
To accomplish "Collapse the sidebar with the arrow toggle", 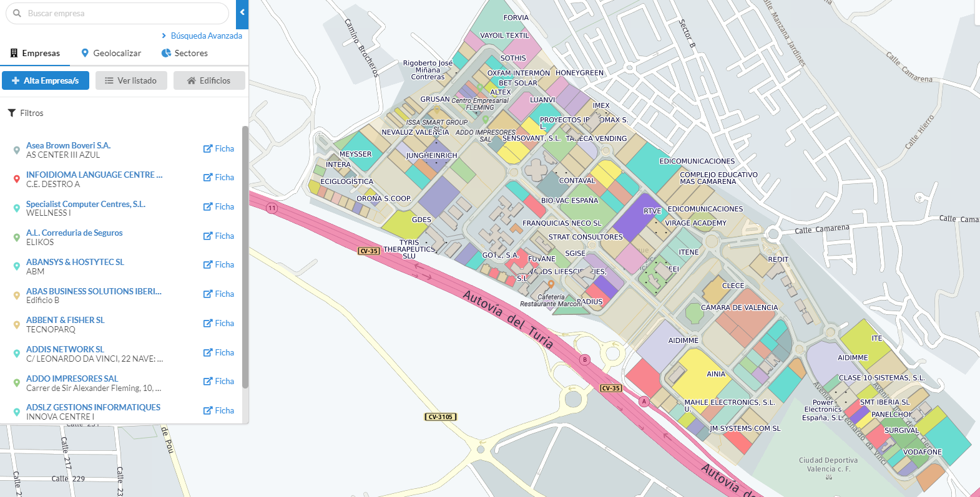I will point(242,12).
